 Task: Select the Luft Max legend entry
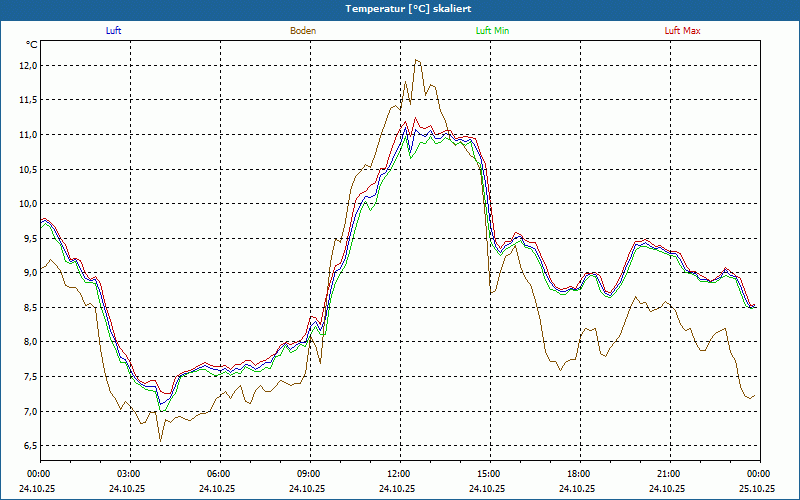pos(683,31)
